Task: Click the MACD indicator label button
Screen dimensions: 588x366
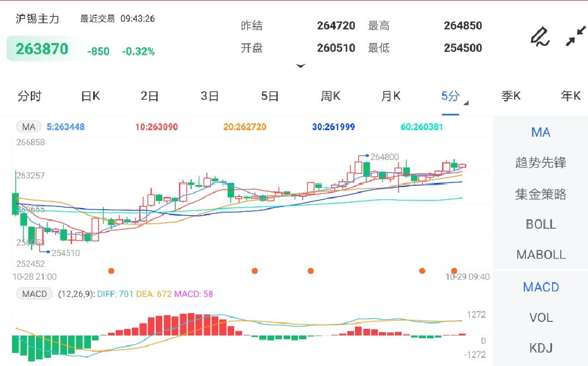Action: 34,294
